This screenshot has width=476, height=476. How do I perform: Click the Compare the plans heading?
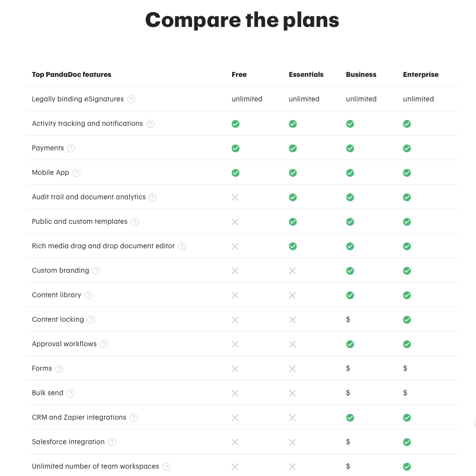pyautogui.click(x=242, y=20)
